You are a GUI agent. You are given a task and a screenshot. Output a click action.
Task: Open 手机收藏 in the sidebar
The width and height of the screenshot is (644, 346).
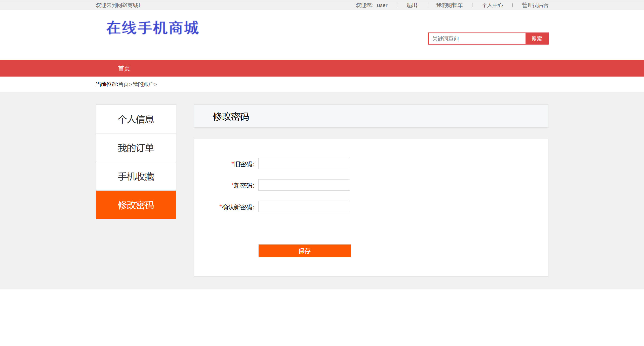(136, 176)
